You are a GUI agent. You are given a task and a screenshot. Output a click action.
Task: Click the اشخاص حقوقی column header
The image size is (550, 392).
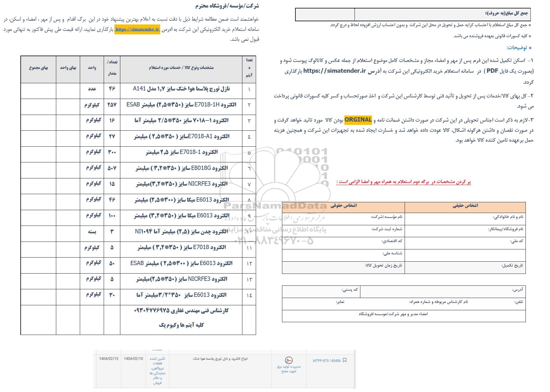[x=343, y=207]
